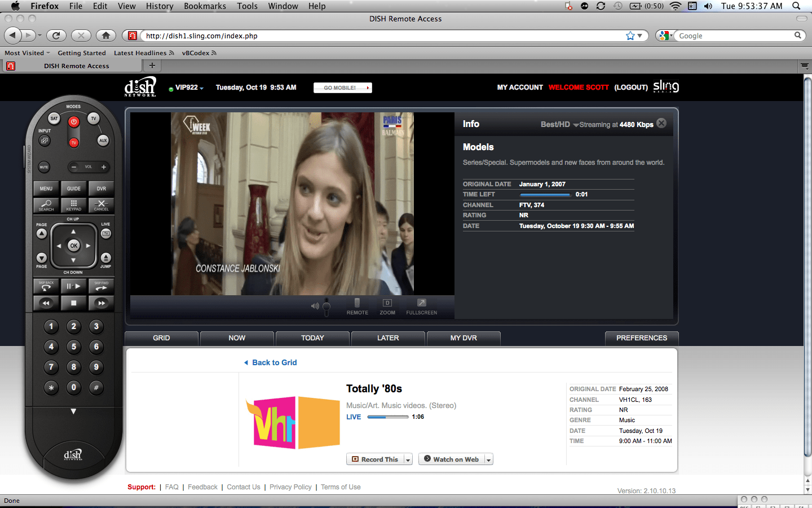Close the Info panel with X icon
Image resolution: width=812 pixels, height=508 pixels.
click(x=662, y=123)
